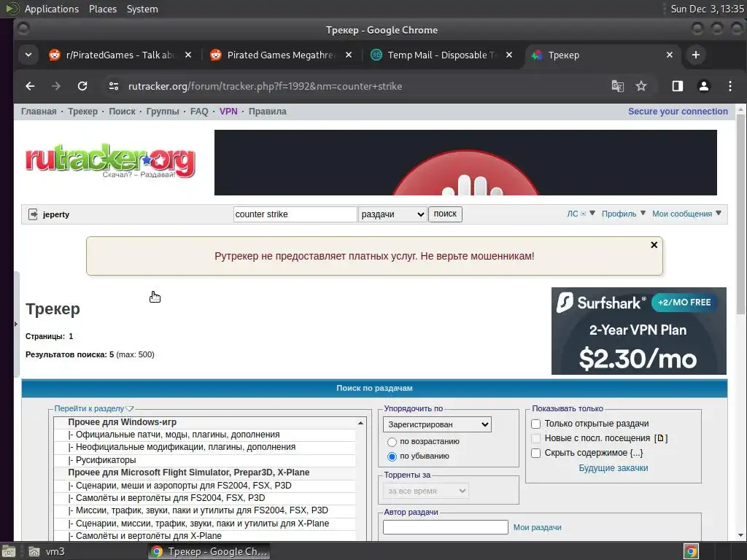Open the tab search chevron button
The image size is (747, 560).
pos(28,55)
